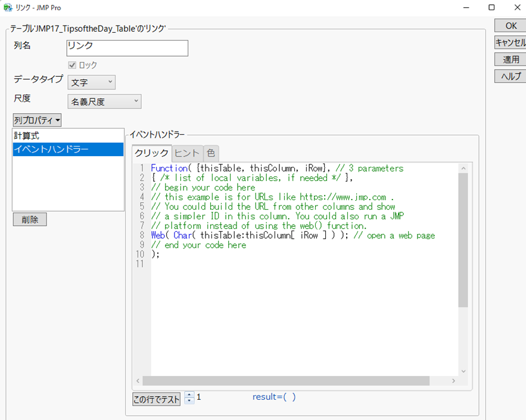Click line 10 closing ');'
The width and height of the screenshot is (526, 420).
(x=155, y=254)
